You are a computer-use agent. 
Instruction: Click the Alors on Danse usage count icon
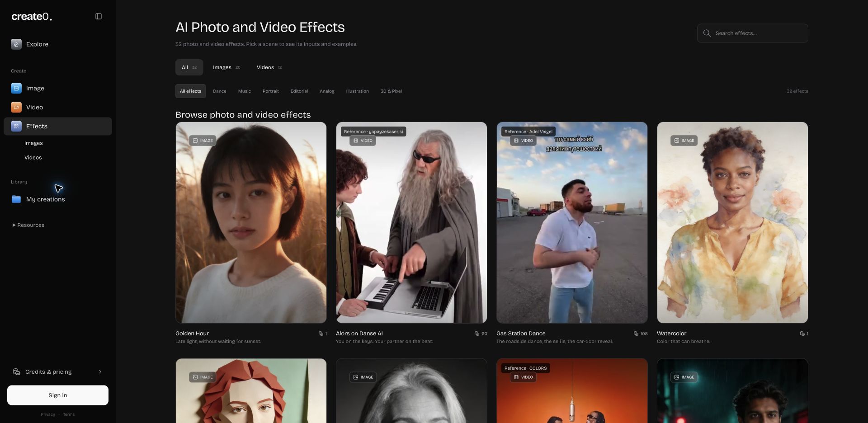[x=477, y=334]
